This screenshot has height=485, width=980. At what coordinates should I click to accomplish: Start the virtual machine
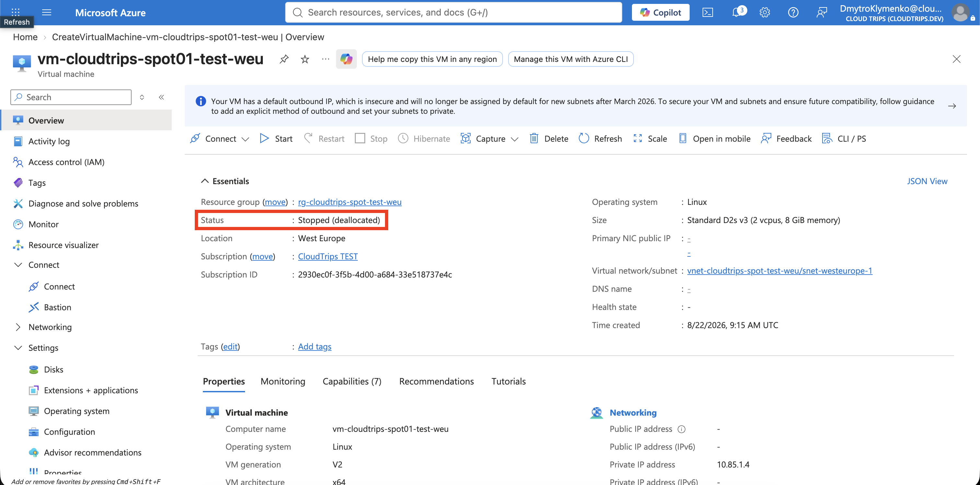(276, 138)
